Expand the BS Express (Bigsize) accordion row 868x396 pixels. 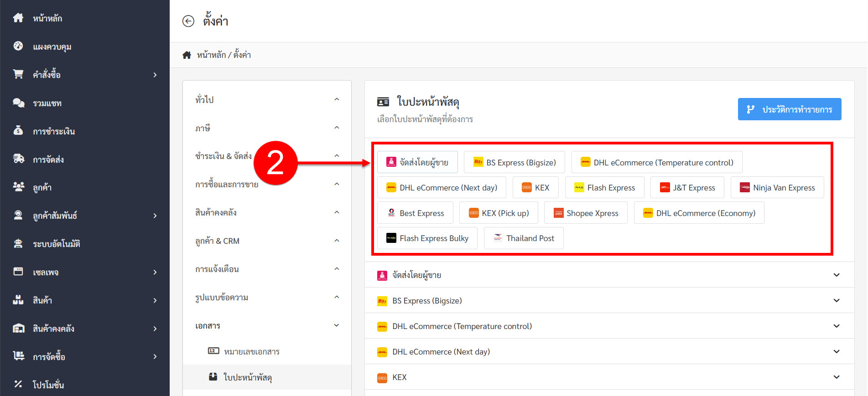pos(609,300)
